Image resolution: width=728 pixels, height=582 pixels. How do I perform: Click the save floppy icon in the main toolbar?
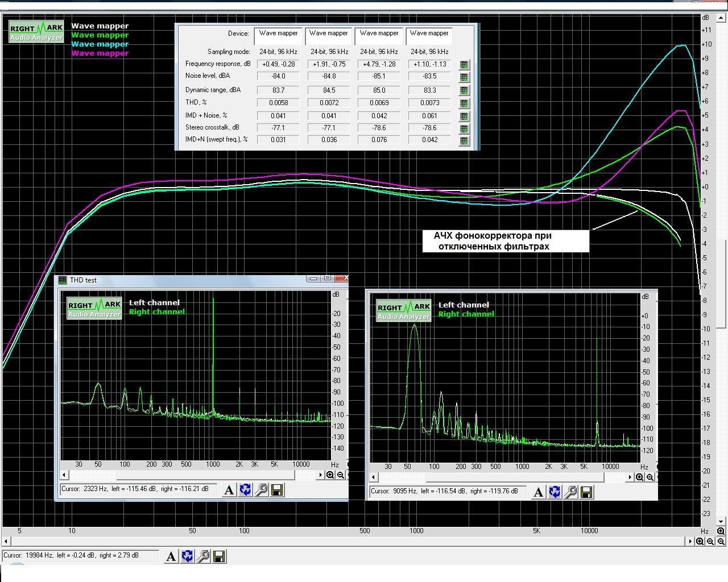[220, 556]
